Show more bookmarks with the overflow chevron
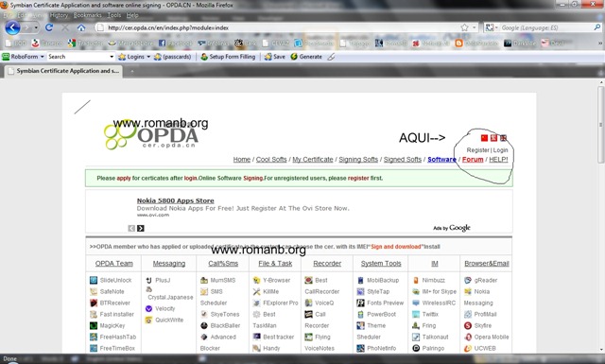Viewport: 605px width, 364px height. pos(600,43)
